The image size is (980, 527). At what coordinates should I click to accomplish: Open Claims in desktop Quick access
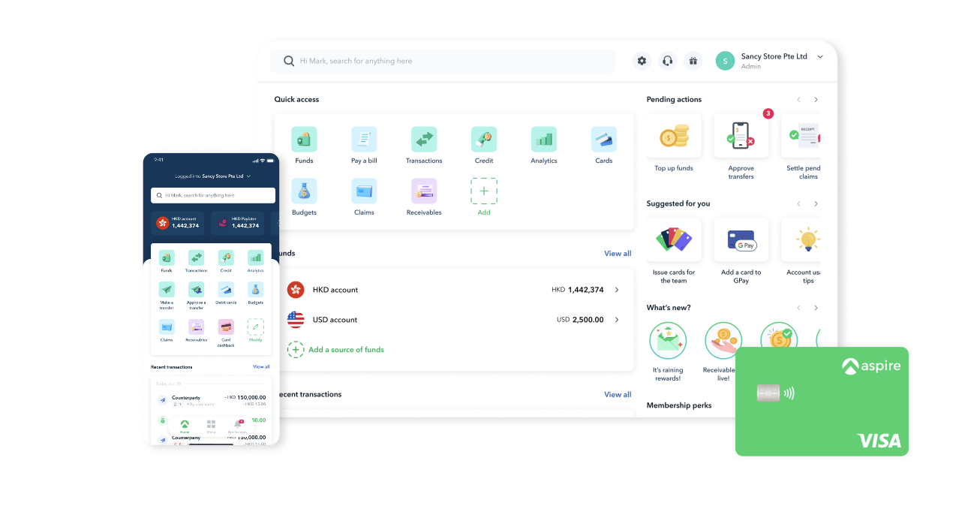pos(364,197)
